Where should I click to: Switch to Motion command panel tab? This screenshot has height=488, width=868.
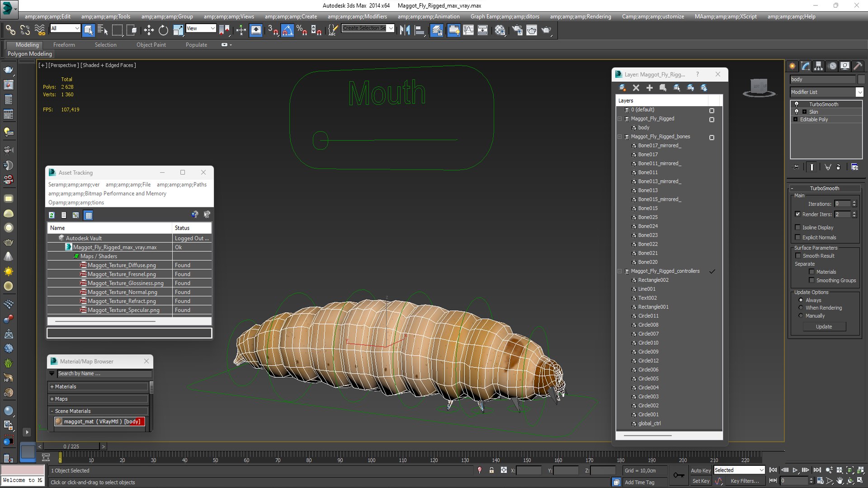832,66
